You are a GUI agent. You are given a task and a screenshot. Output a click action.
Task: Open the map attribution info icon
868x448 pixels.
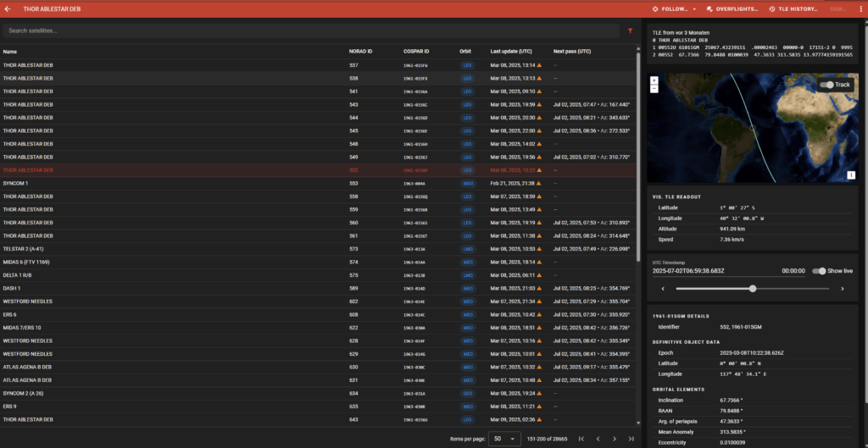point(850,175)
